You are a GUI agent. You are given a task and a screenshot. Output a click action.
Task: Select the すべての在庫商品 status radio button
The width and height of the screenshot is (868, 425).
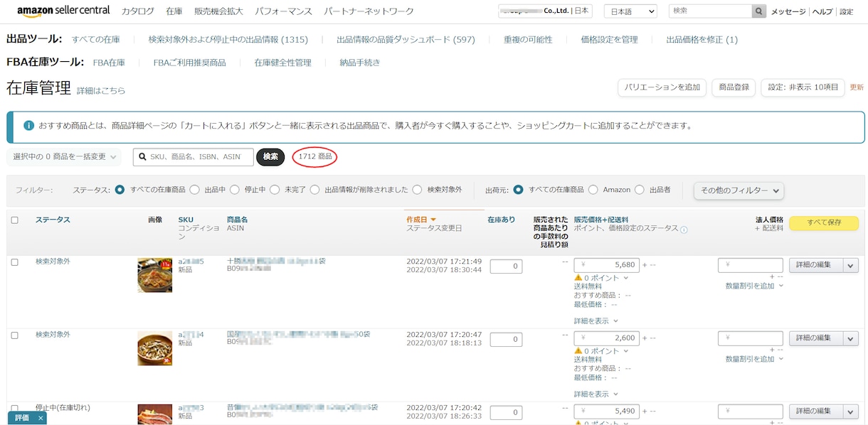120,190
